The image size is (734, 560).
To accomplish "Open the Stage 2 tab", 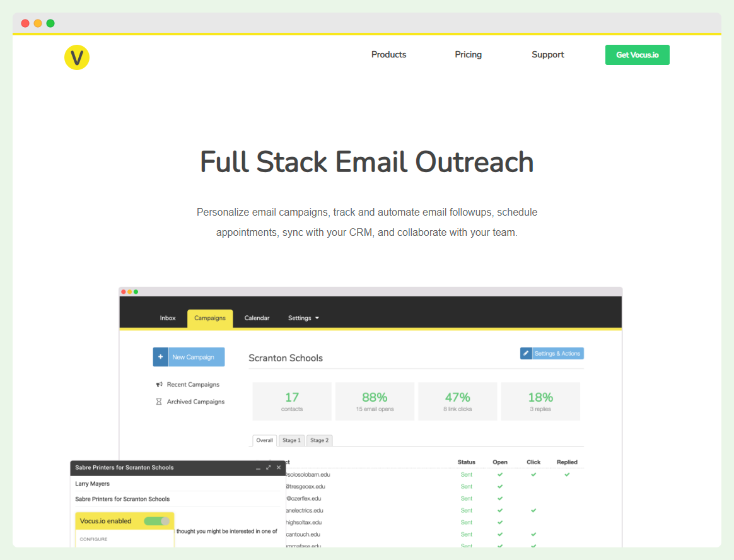I will point(319,440).
